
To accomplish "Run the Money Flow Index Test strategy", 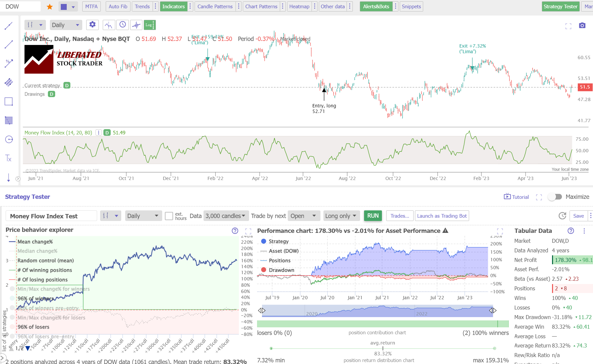I will coord(373,216).
